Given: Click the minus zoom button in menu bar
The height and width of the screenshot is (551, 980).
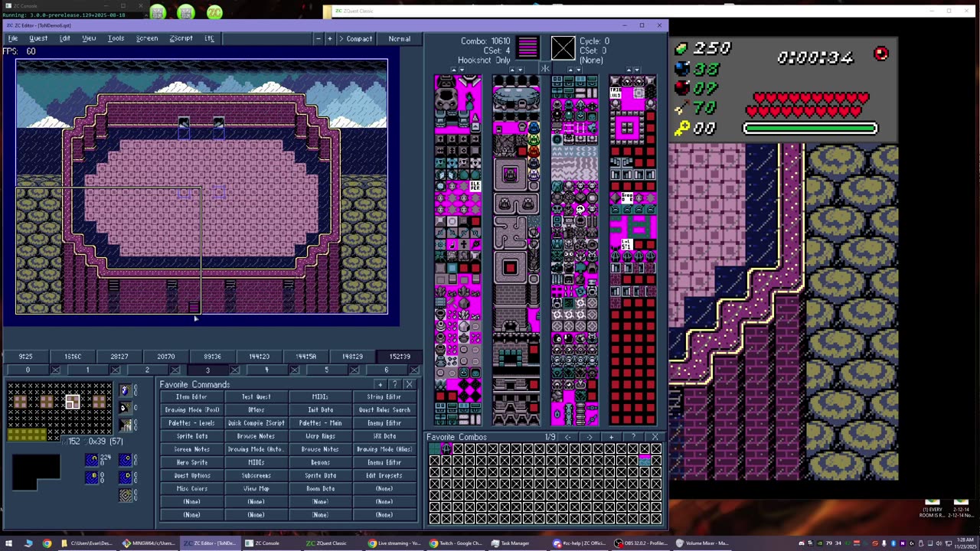Looking at the screenshot, I should click(318, 38).
